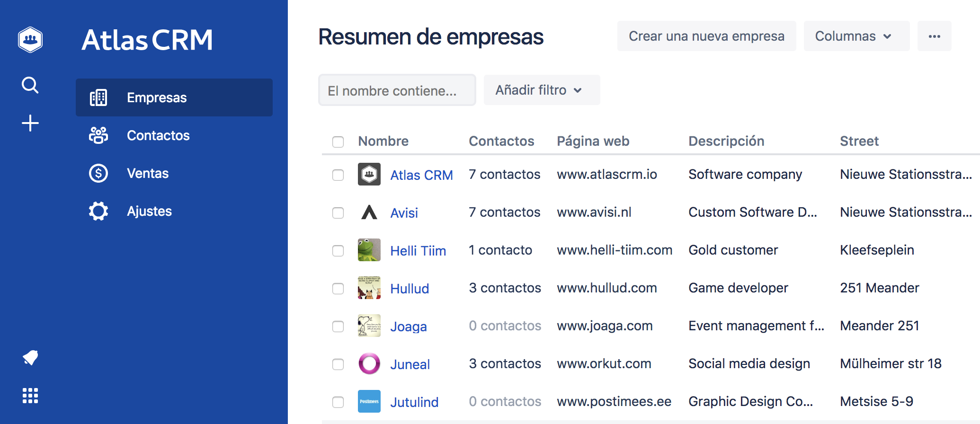
Task: Open the app switcher grid icon
Action: tap(30, 396)
